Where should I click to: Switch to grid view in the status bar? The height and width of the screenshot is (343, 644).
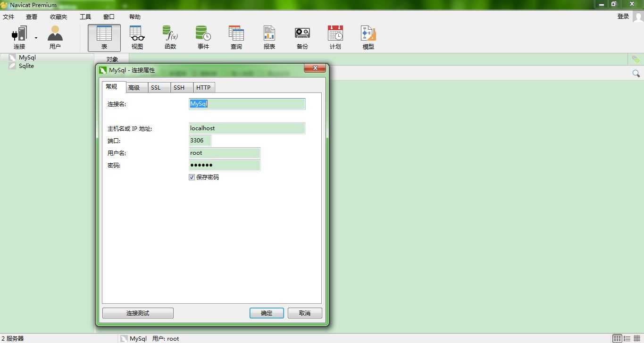tap(637, 339)
